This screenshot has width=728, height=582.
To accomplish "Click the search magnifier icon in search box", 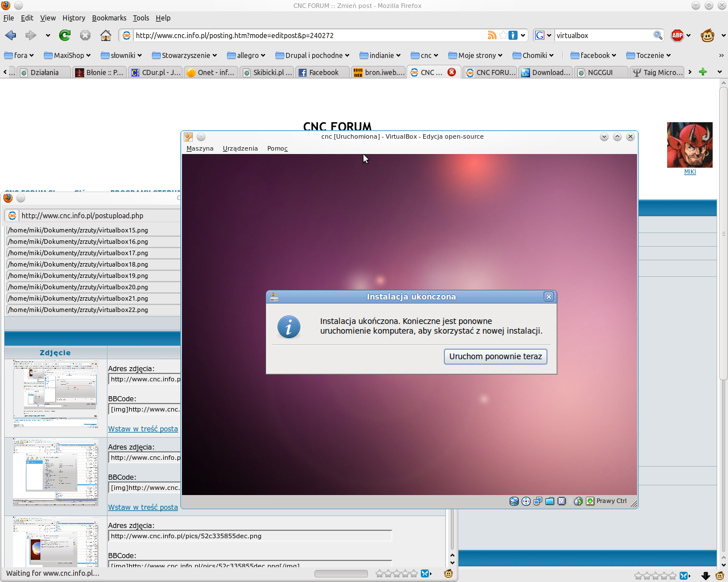I will (658, 35).
